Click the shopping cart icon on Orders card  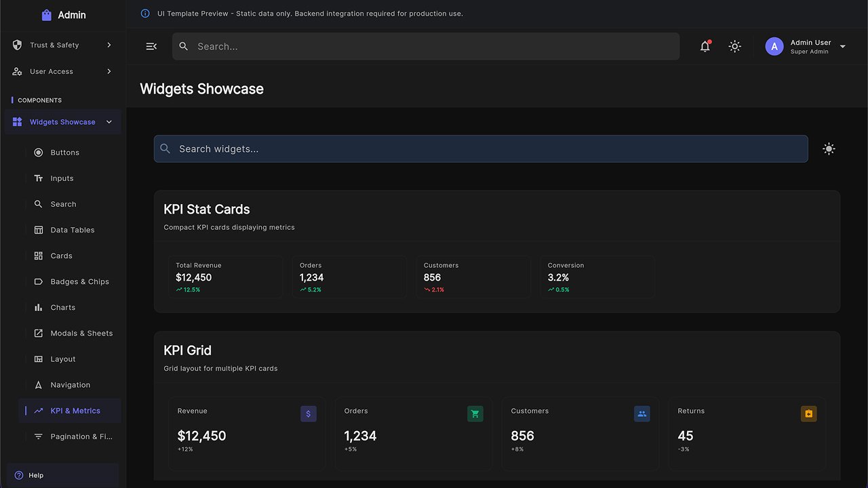[x=475, y=413]
